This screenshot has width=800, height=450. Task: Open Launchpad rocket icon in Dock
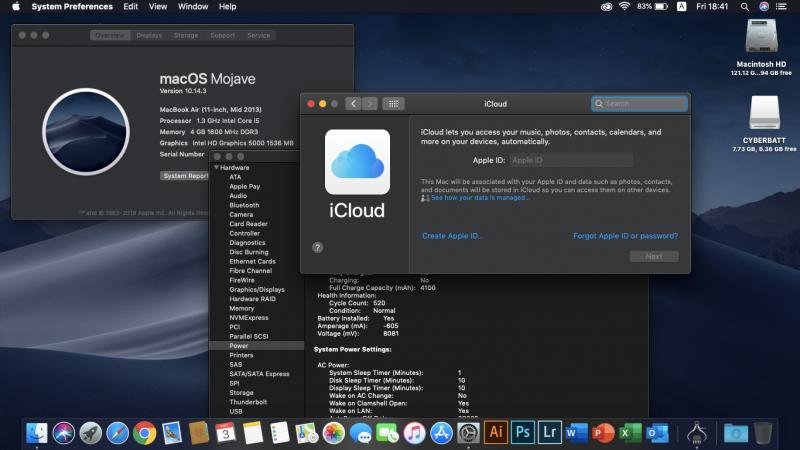pyautogui.click(x=91, y=433)
